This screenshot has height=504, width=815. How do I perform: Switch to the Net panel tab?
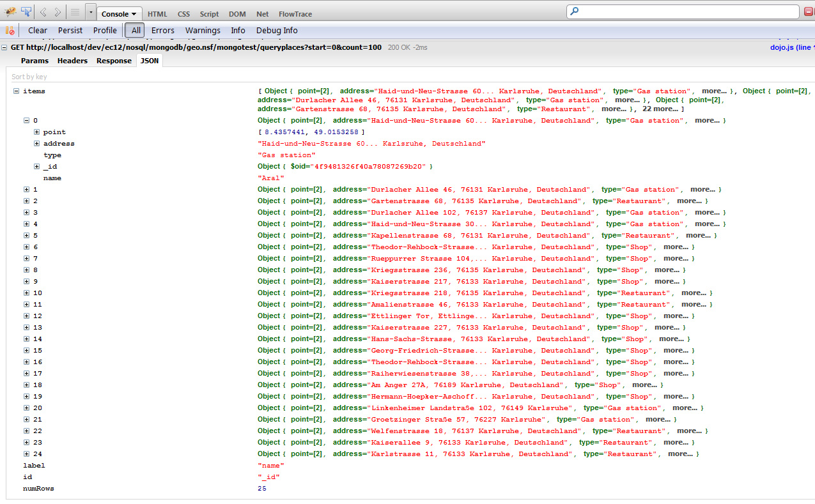point(262,13)
